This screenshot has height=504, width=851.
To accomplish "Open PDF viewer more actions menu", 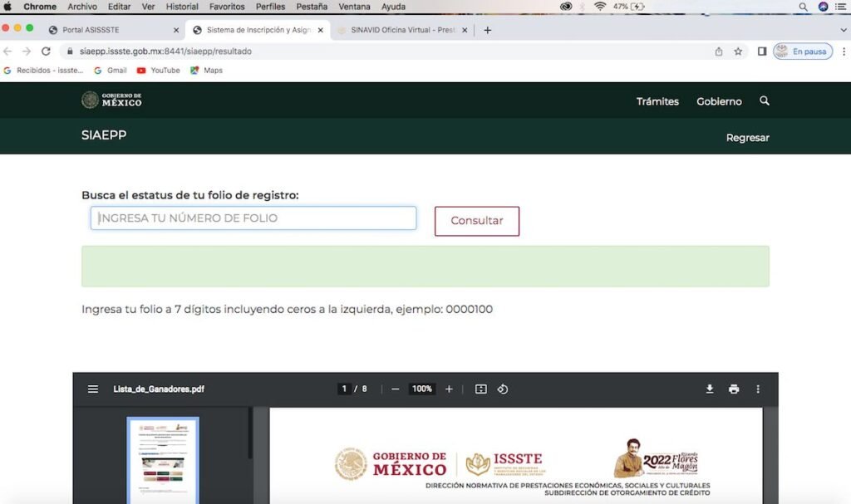I will [x=758, y=389].
